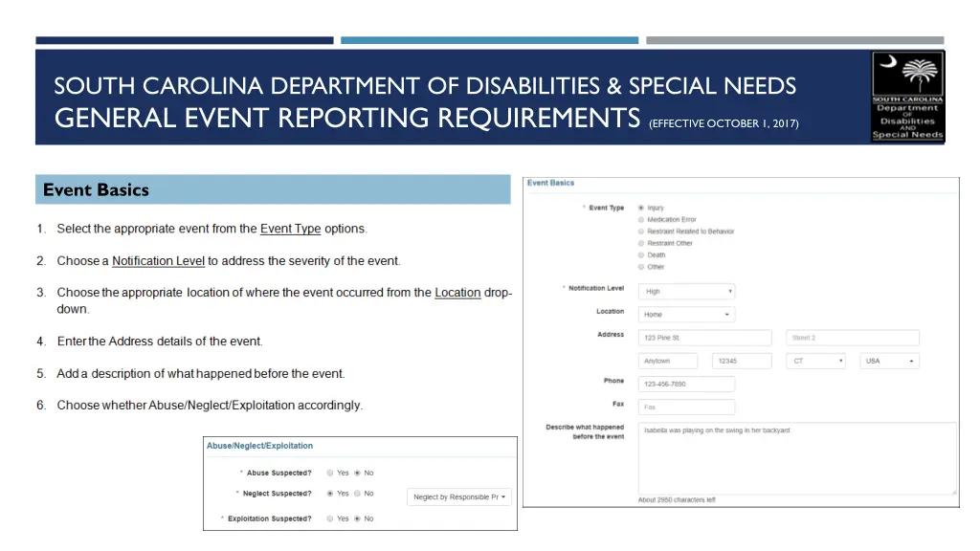The height and width of the screenshot is (551, 980).
Task: Select Yes for Abuse Suspected
Action: click(330, 473)
